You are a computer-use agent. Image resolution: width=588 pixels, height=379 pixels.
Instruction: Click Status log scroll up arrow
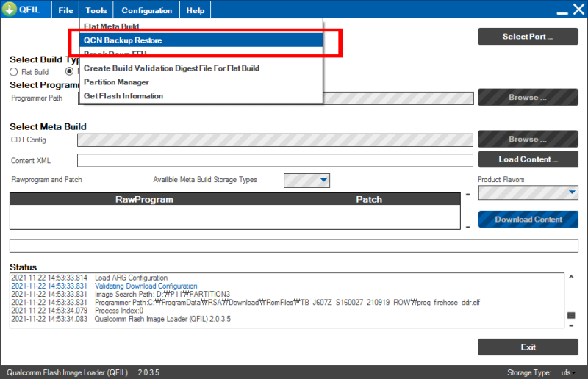click(x=571, y=277)
